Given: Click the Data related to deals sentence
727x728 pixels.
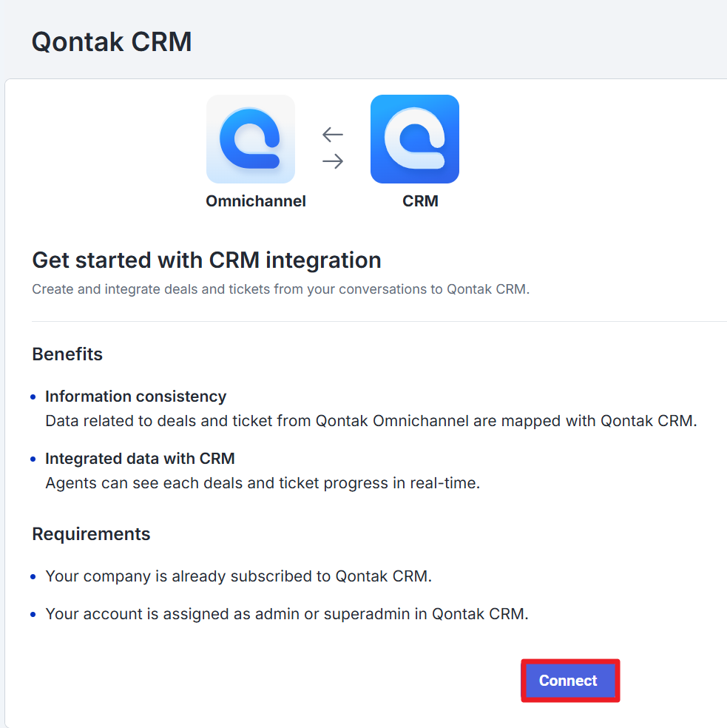Looking at the screenshot, I should click(371, 421).
